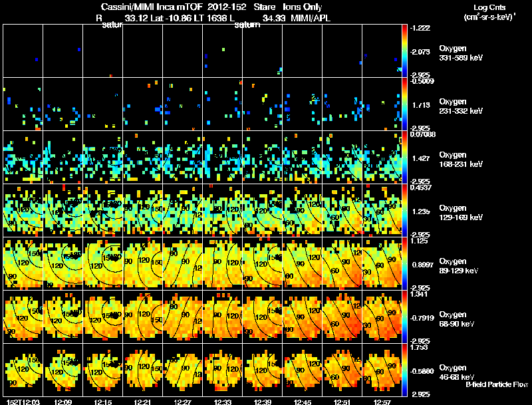
Task: Select the 12:33 panel in bottom row
Action: [223, 370]
